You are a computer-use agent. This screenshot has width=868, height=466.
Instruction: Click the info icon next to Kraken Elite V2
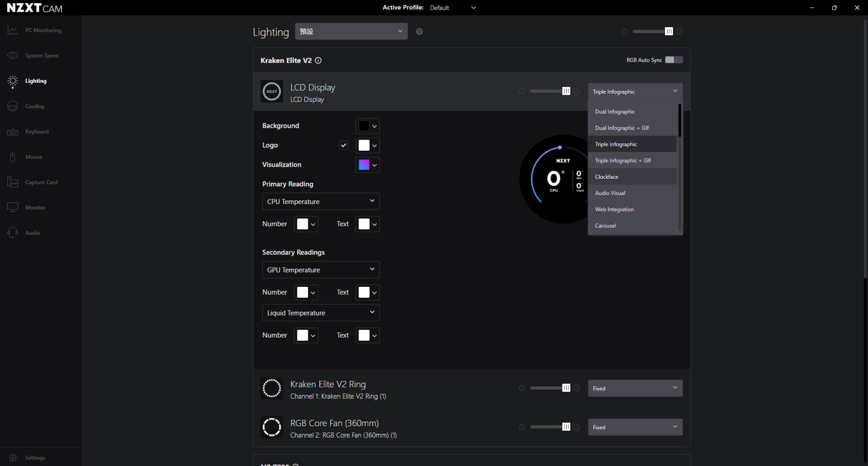click(318, 61)
